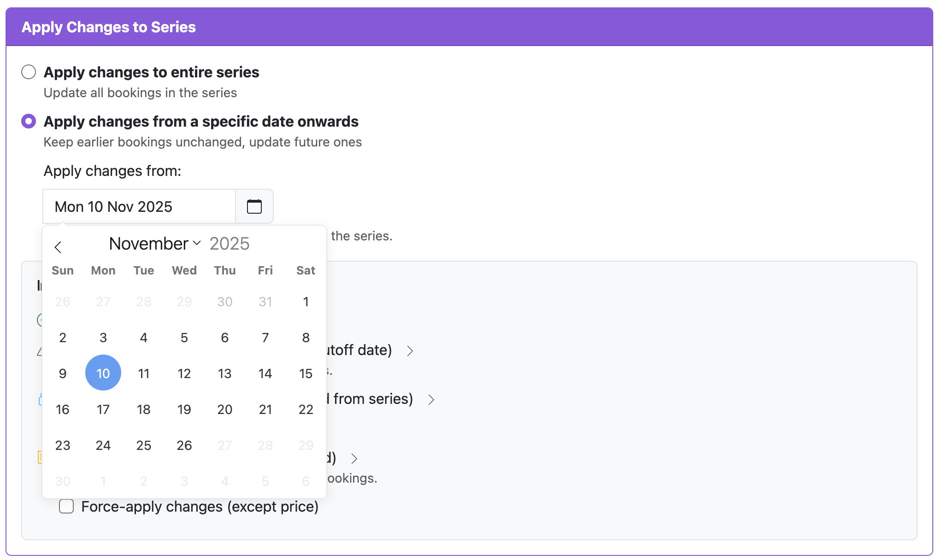Click the warning triangle icon near the cutoff date
Viewport: 942px width, 560px height.
[40, 351]
